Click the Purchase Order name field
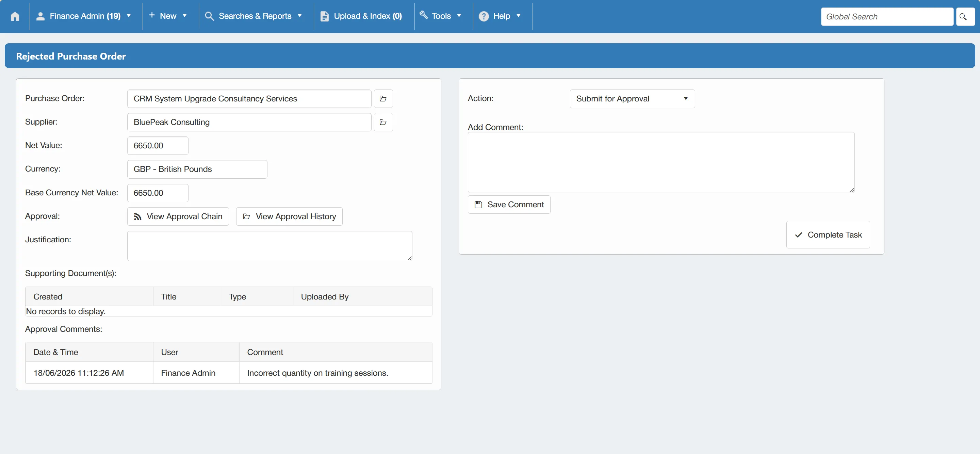This screenshot has height=454, width=980. (x=249, y=99)
